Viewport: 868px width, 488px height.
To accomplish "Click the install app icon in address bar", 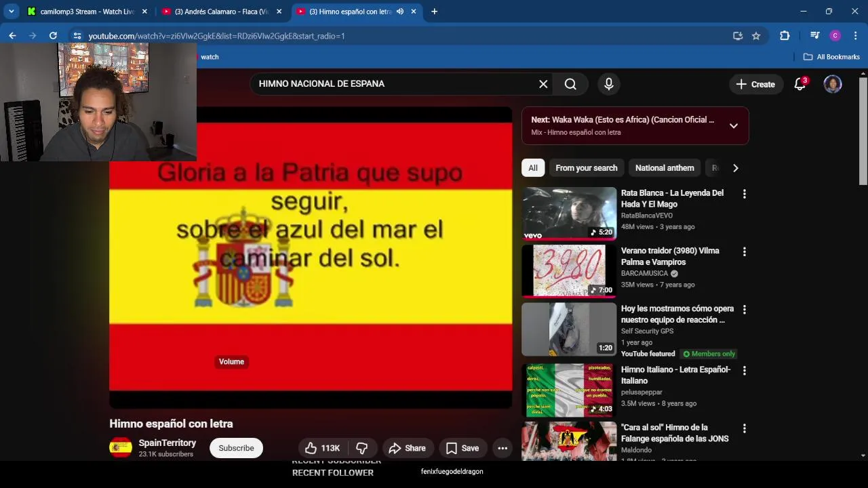I will click(x=738, y=36).
